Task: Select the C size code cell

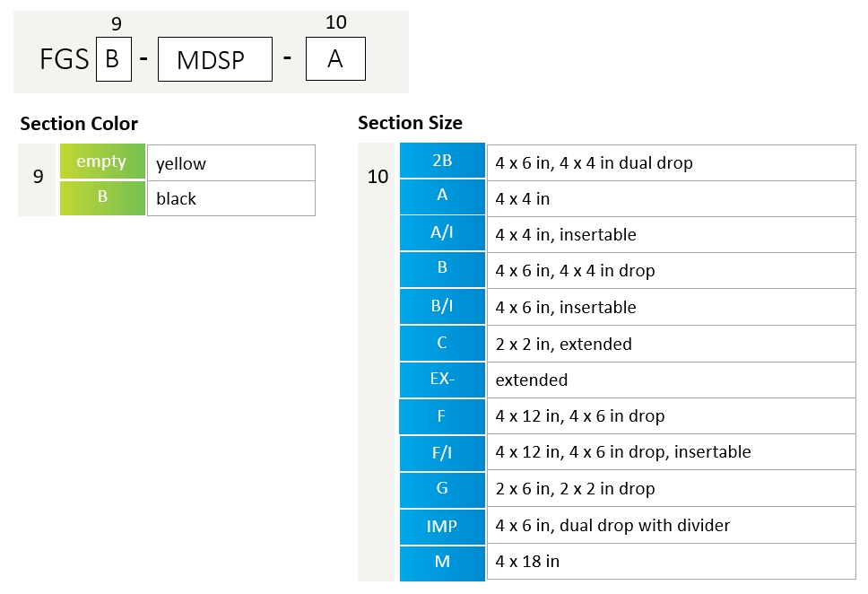Action: (x=442, y=343)
